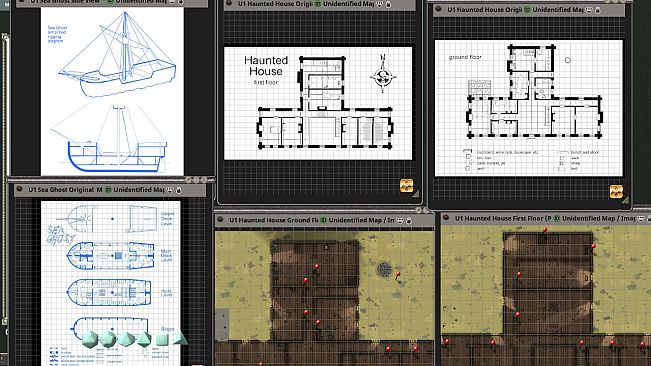Toggle mask icon in Haunted House First Floor (P title bar

tap(641, 218)
